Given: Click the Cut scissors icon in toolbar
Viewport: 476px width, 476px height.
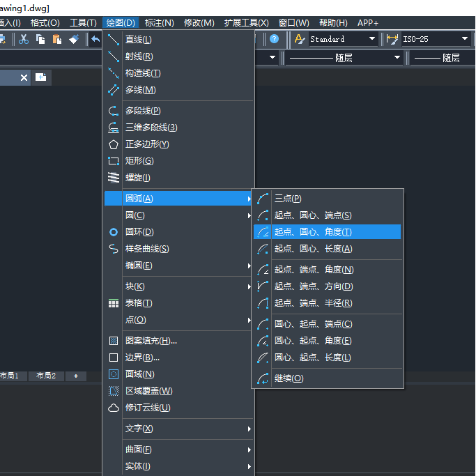Looking at the screenshot, I should click(x=24, y=39).
